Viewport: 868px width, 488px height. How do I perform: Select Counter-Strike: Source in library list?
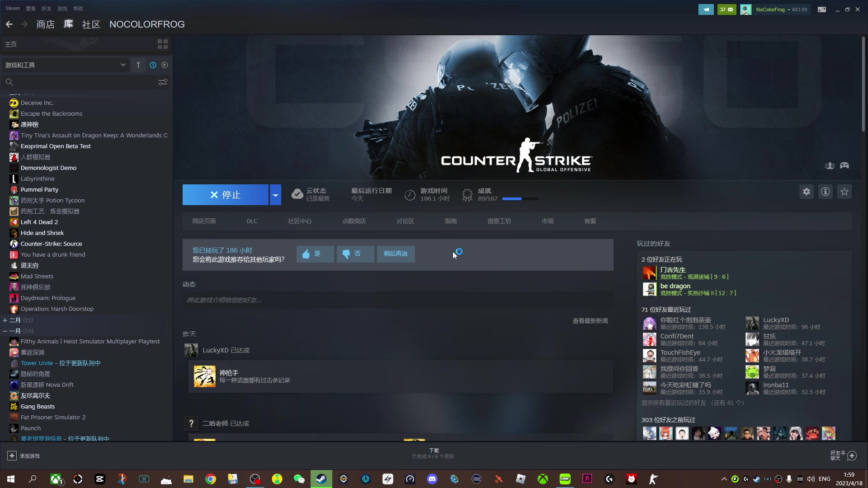(51, 244)
